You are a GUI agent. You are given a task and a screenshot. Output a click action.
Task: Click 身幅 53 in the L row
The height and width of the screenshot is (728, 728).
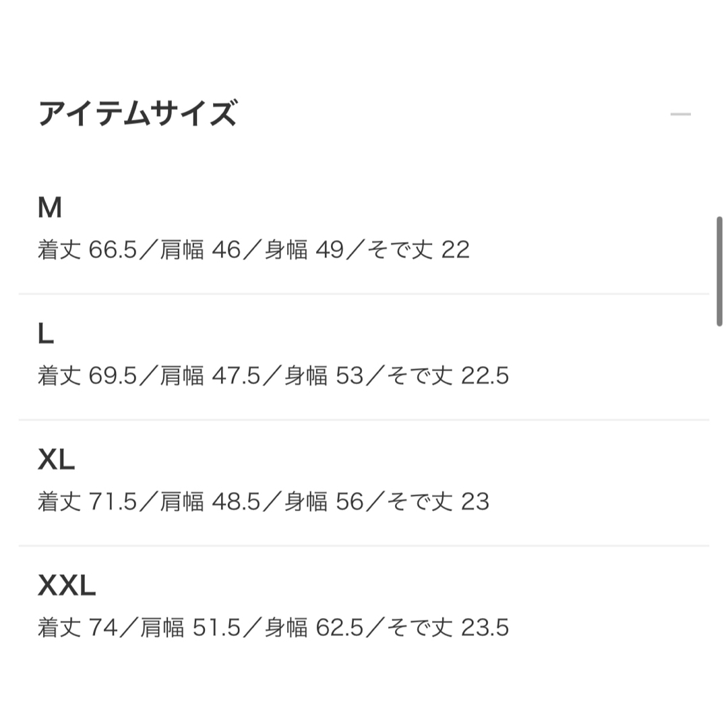[x=324, y=375]
